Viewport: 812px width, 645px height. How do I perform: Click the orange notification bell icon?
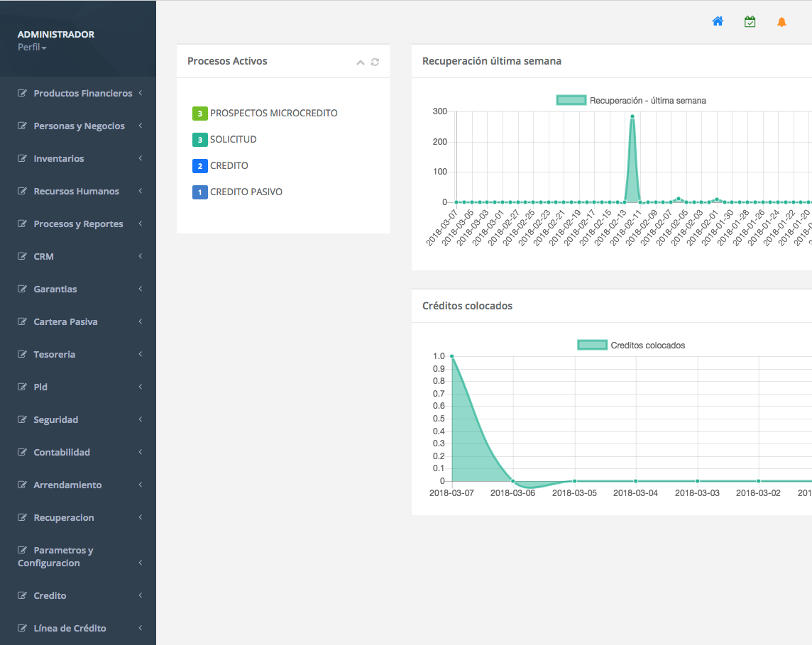click(x=781, y=22)
